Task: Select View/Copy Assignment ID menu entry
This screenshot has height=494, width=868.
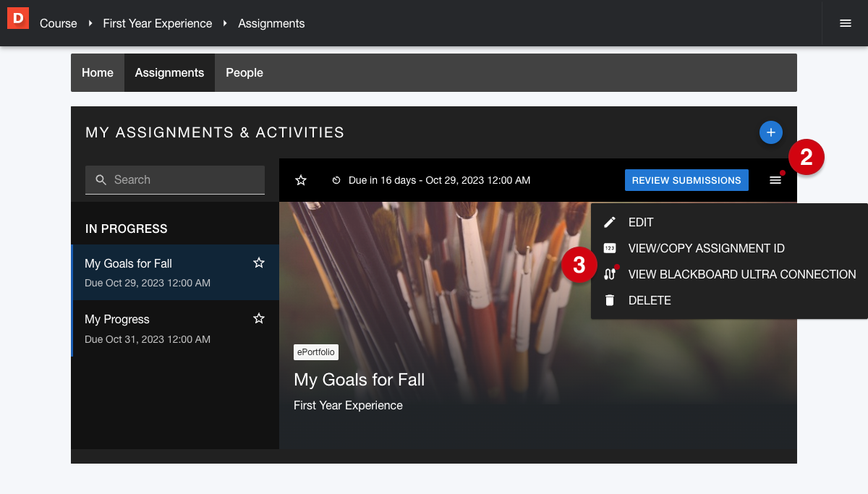Action: tap(706, 248)
